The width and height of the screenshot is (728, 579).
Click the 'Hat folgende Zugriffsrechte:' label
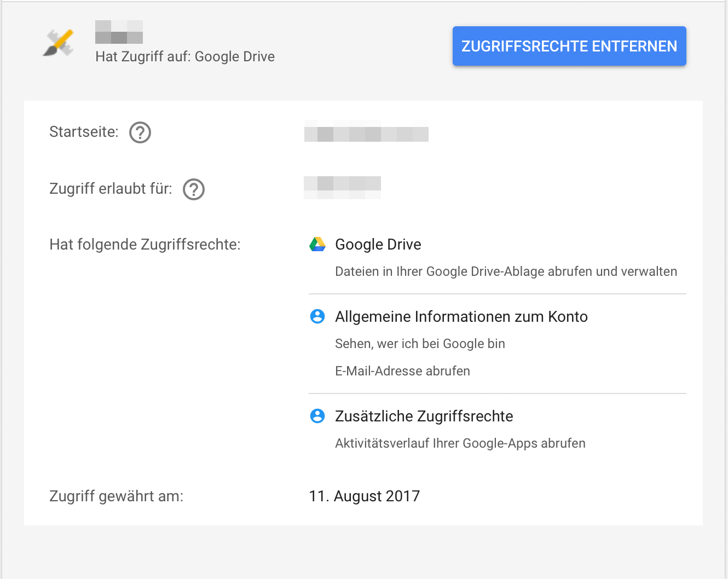coord(145,245)
